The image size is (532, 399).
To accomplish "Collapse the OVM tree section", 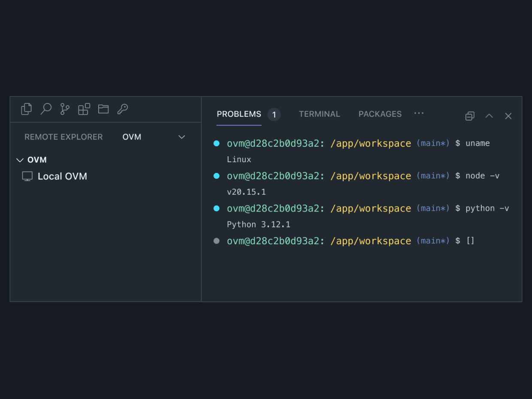I will tap(20, 160).
